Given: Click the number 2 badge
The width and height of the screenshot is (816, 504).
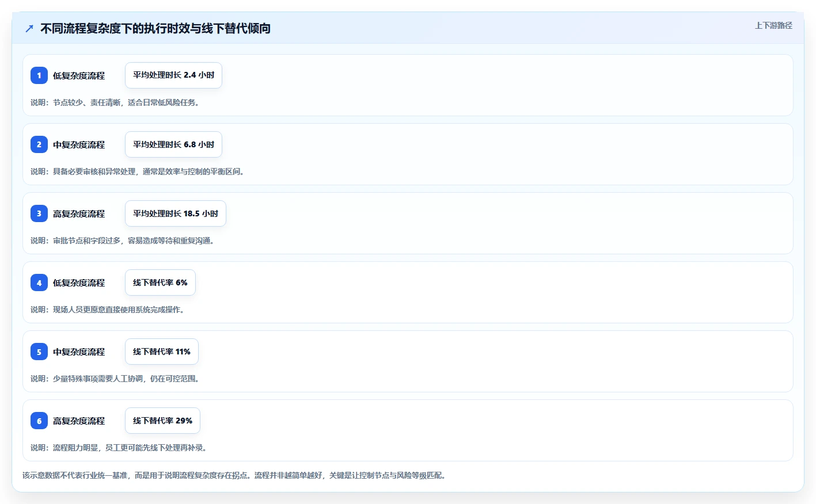Looking at the screenshot, I should coord(39,144).
